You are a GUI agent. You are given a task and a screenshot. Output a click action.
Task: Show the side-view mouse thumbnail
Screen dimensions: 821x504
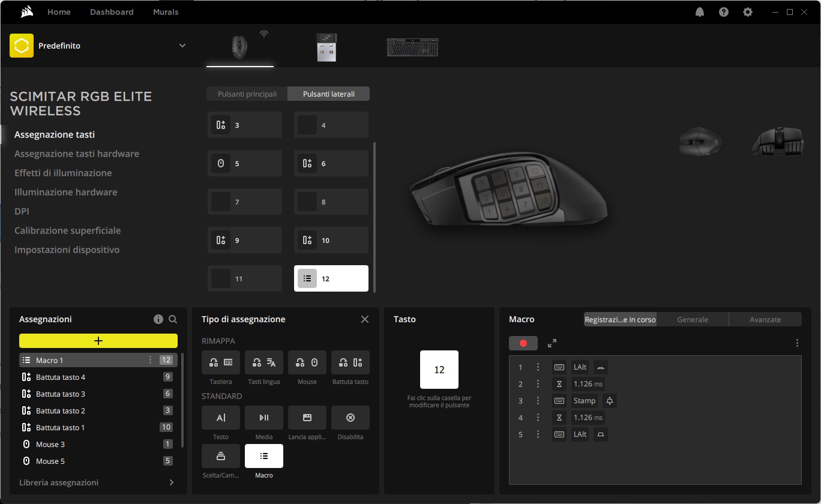(778, 141)
